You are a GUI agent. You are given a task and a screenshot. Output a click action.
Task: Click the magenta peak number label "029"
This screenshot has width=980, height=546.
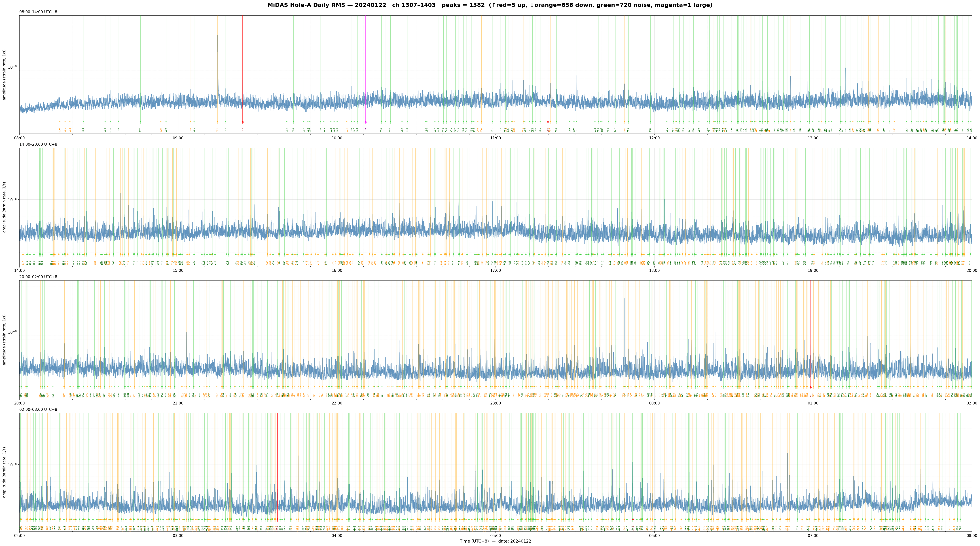pos(366,130)
